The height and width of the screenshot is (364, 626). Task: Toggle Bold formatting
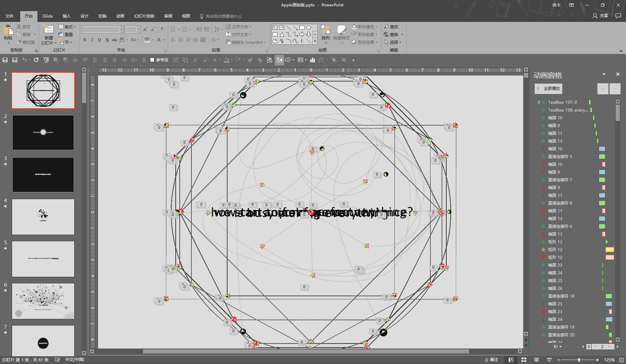[85, 40]
